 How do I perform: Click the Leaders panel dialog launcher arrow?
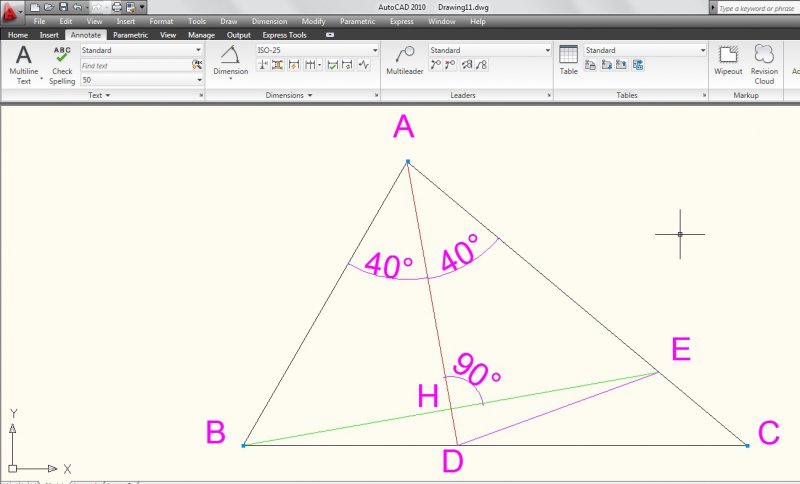[549, 95]
